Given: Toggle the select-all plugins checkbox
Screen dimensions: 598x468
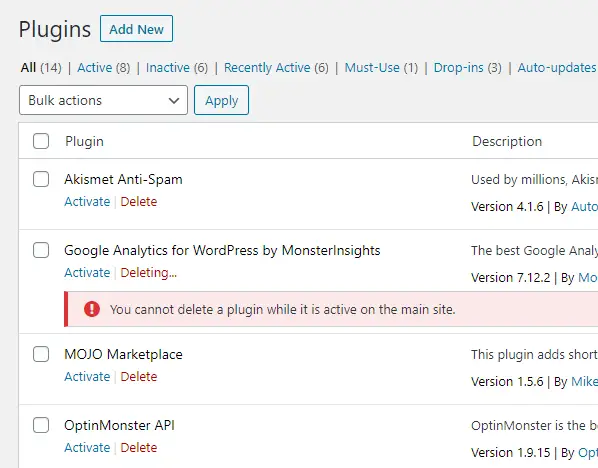Looking at the screenshot, I should coord(41,141).
